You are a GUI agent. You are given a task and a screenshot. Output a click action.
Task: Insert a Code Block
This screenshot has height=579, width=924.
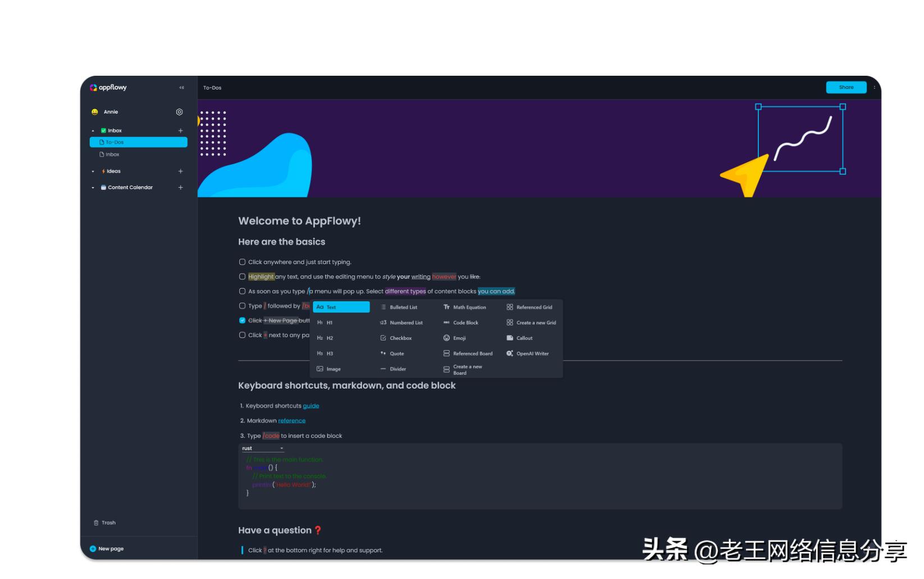coord(465,323)
